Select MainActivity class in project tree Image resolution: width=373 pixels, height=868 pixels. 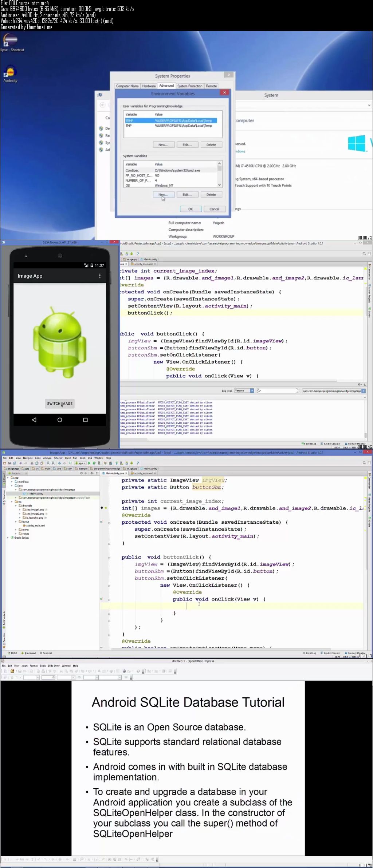click(x=34, y=494)
